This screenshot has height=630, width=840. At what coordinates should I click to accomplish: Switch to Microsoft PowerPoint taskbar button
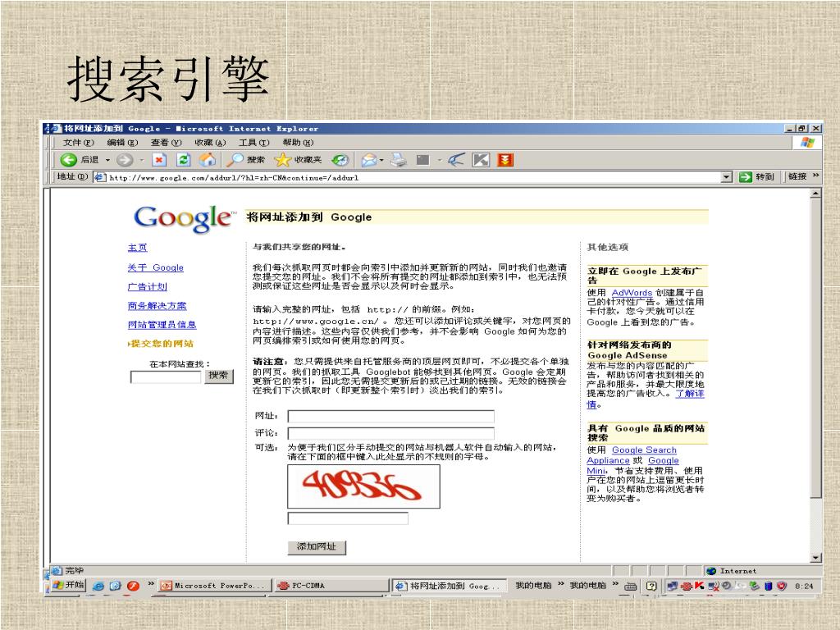pos(214,586)
